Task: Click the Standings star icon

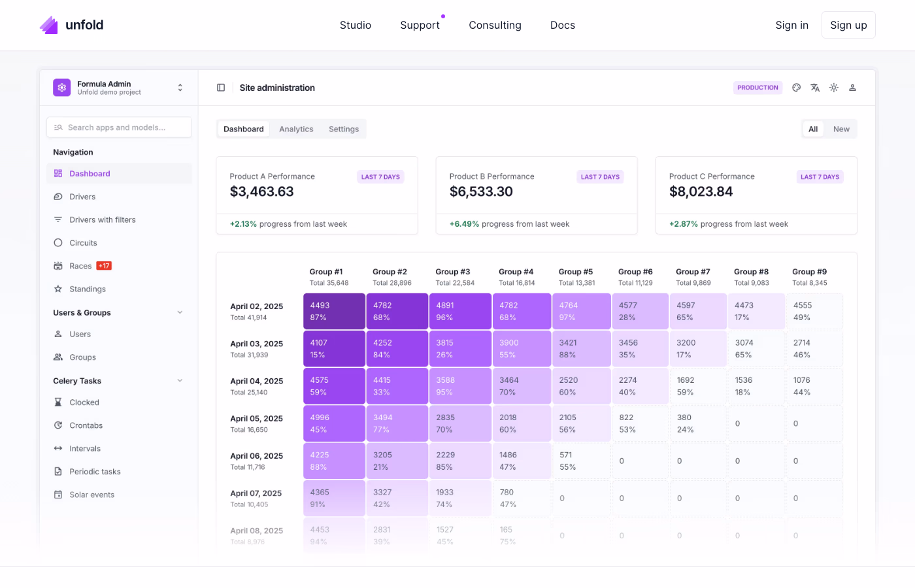Action: [58, 289]
